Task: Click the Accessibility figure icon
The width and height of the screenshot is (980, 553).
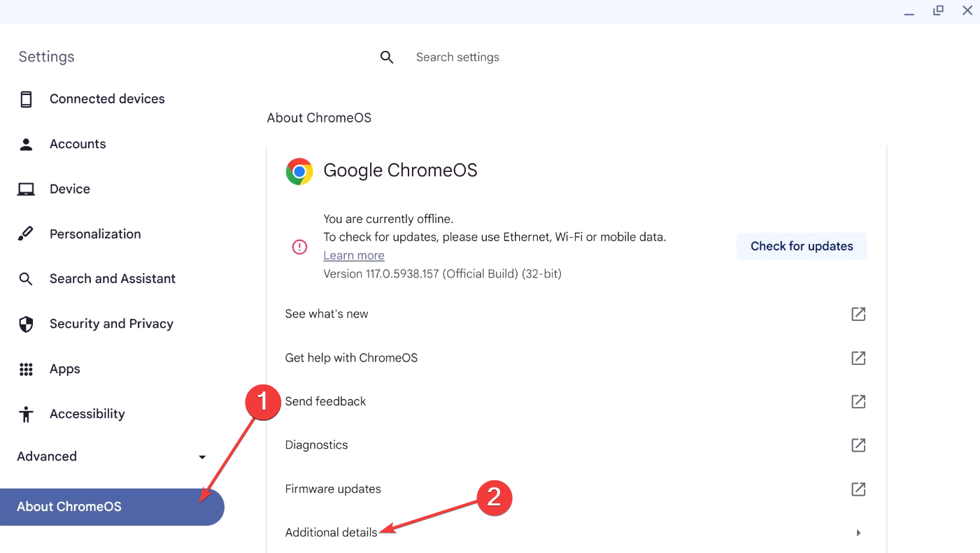Action: click(x=26, y=414)
